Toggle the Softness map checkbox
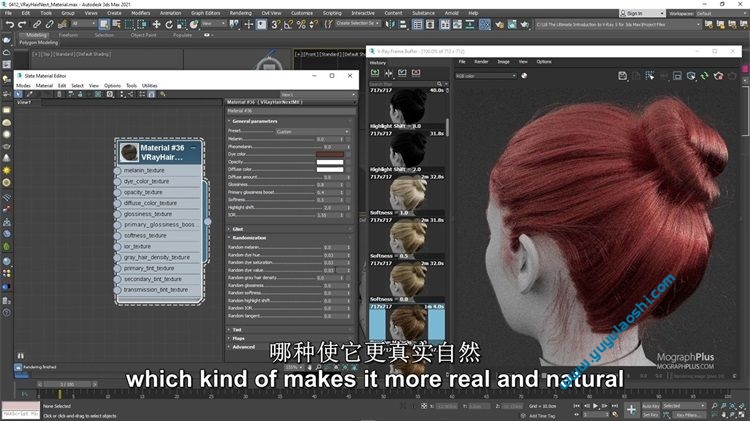The width and height of the screenshot is (750, 421). tap(348, 200)
